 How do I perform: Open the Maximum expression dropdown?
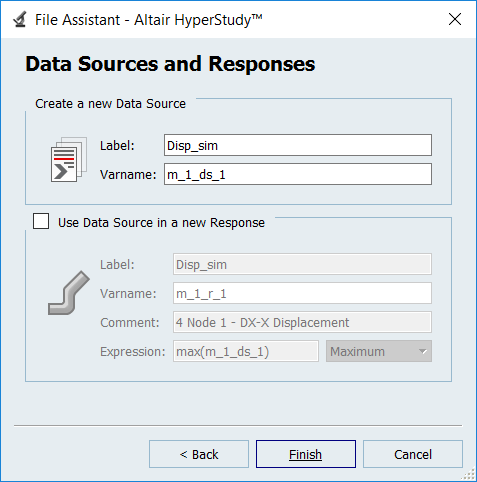(x=379, y=351)
